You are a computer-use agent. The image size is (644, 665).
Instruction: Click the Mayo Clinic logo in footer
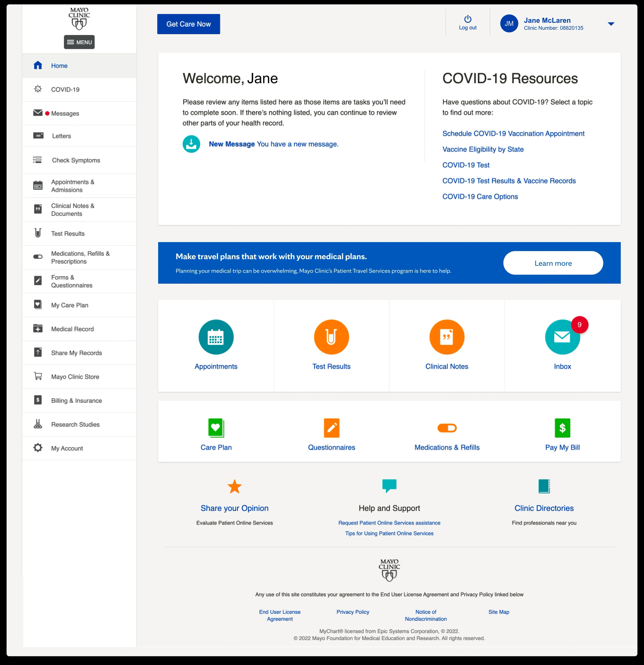coord(389,570)
